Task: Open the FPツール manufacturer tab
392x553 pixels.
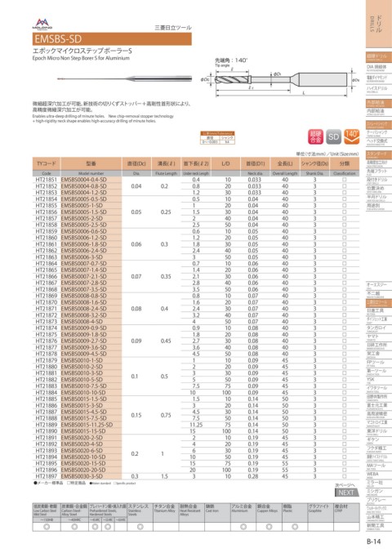Action: pos(379,363)
